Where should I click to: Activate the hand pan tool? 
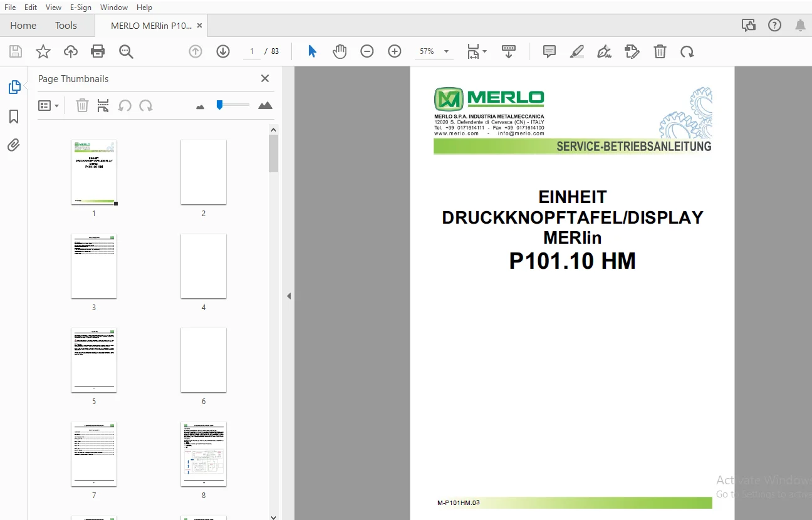point(340,51)
